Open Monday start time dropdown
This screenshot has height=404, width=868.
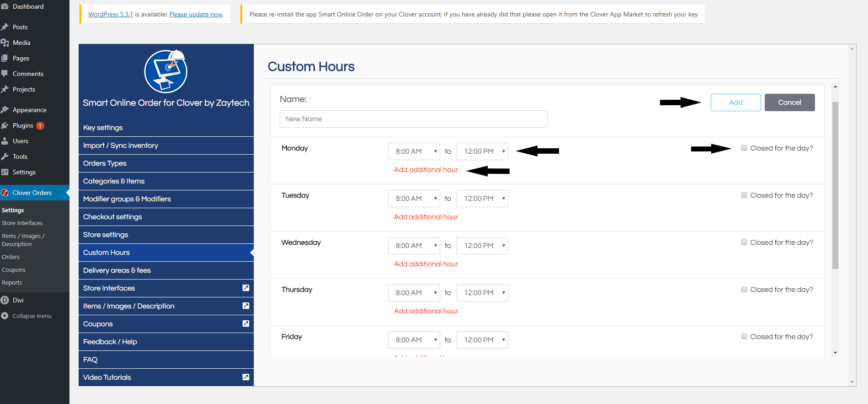414,151
